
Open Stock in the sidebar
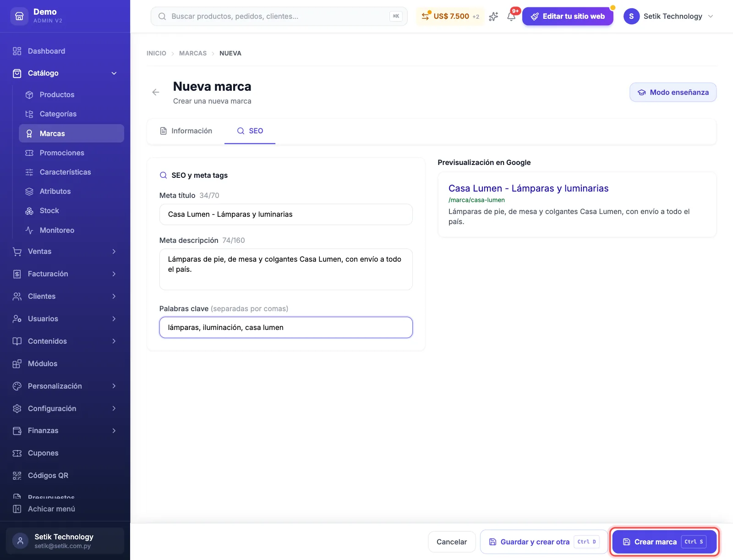(x=71, y=211)
